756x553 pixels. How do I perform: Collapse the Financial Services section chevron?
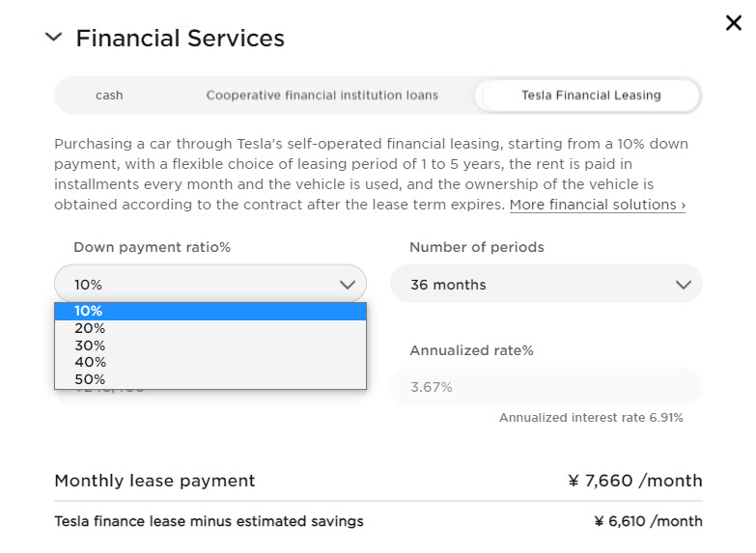coord(54,38)
